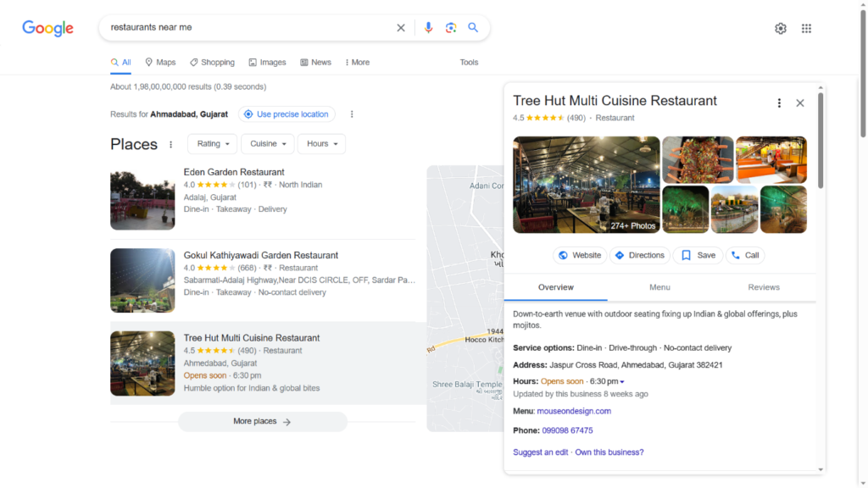This screenshot has width=868, height=488.
Task: Open options menu next to precise location
Action: coord(352,114)
